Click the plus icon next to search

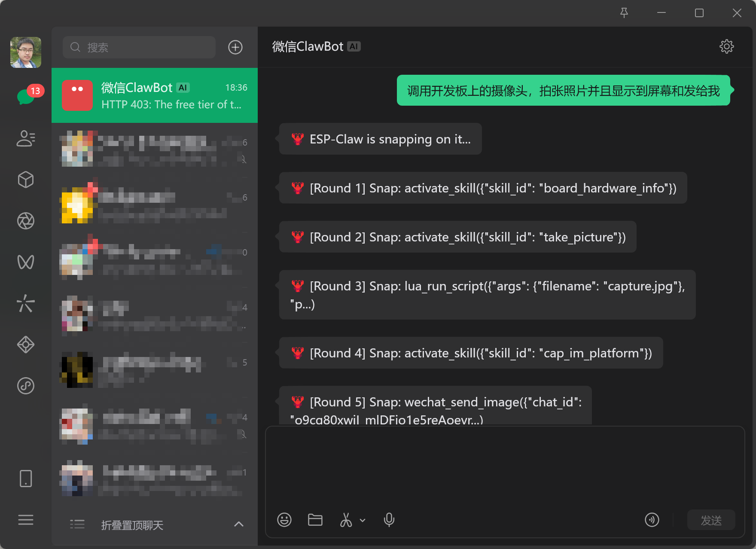pos(235,47)
